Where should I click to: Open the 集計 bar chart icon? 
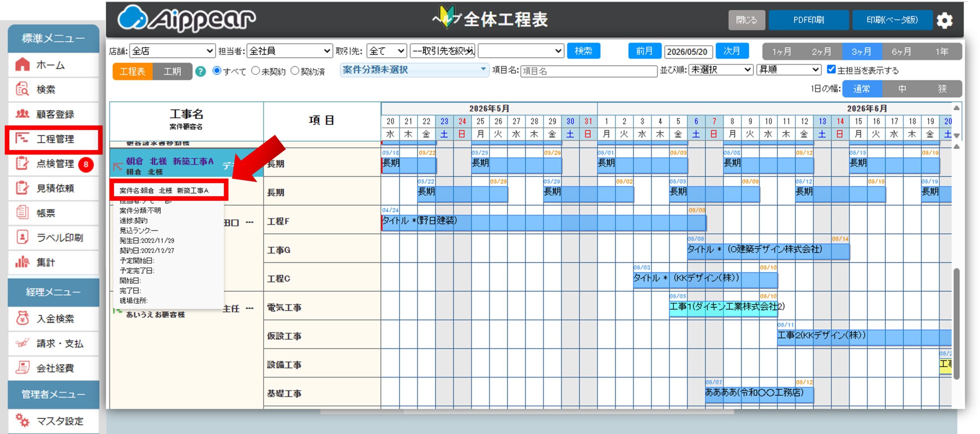22,262
